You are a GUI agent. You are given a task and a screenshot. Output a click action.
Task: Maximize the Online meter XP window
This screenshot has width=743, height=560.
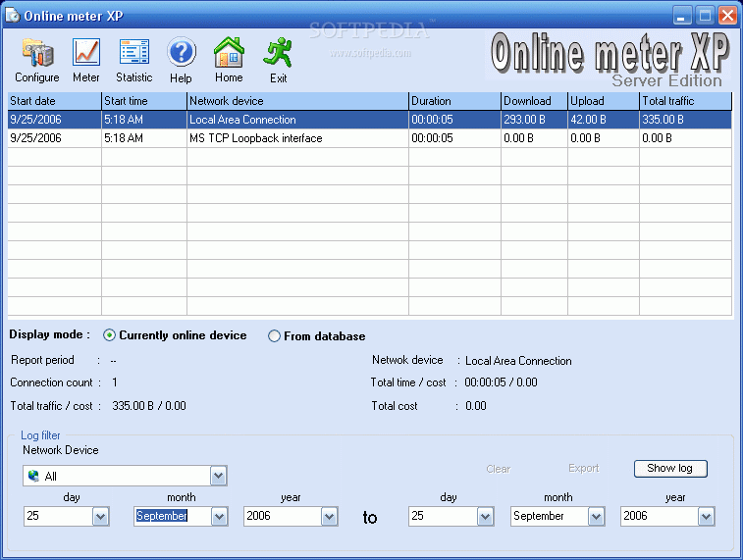705,15
